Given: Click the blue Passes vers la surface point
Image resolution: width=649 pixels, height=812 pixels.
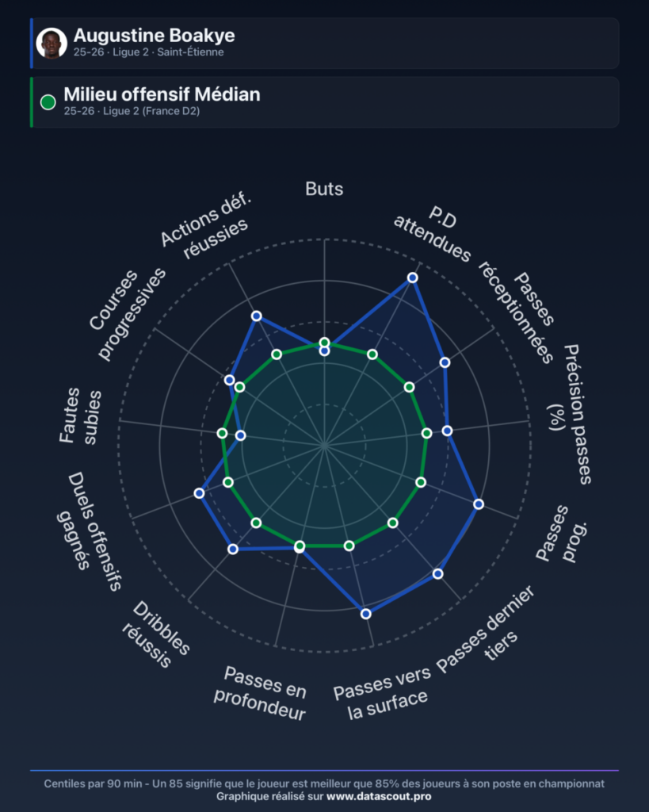Looking at the screenshot, I should click(366, 614).
